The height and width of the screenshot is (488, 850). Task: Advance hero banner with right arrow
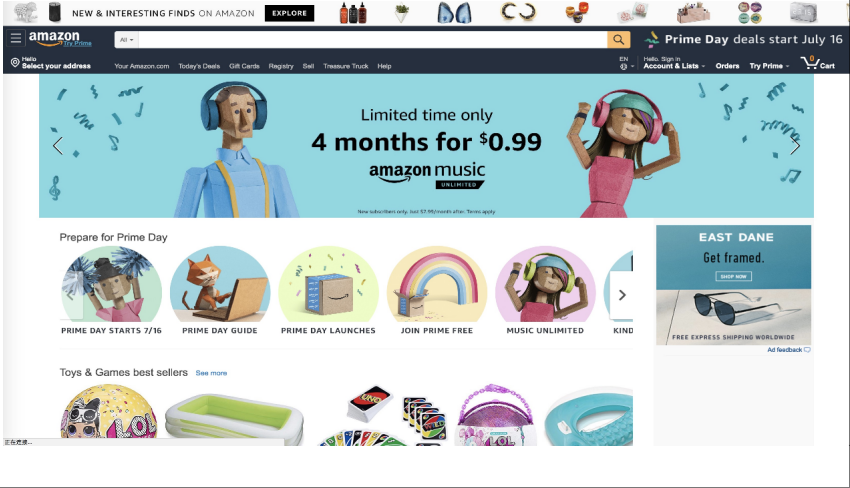pyautogui.click(x=795, y=145)
